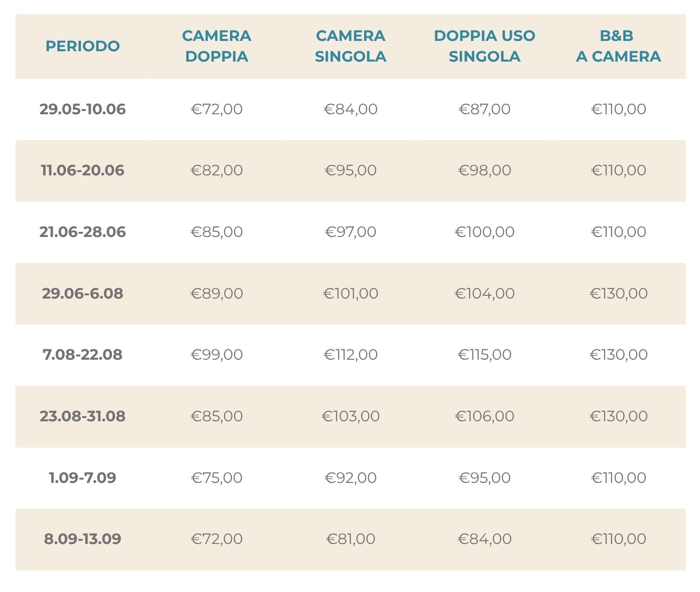
Task: Click the €89,00 double room price
Action: (216, 293)
